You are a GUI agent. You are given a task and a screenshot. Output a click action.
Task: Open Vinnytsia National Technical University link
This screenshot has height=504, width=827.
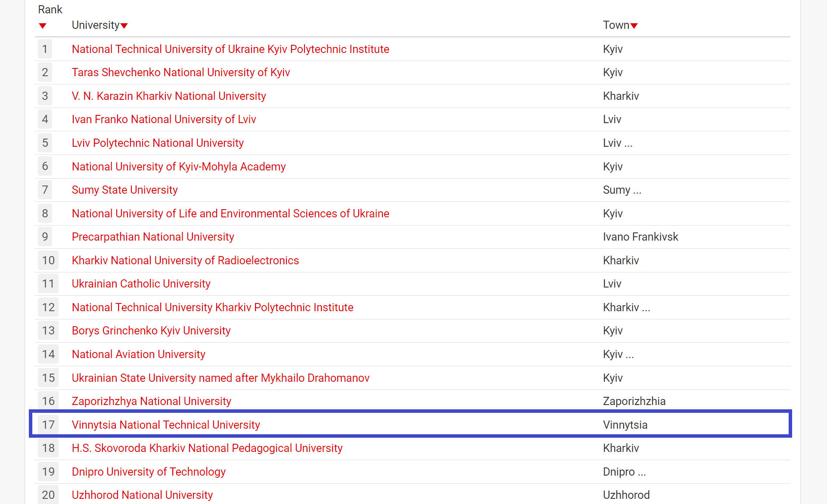click(166, 425)
